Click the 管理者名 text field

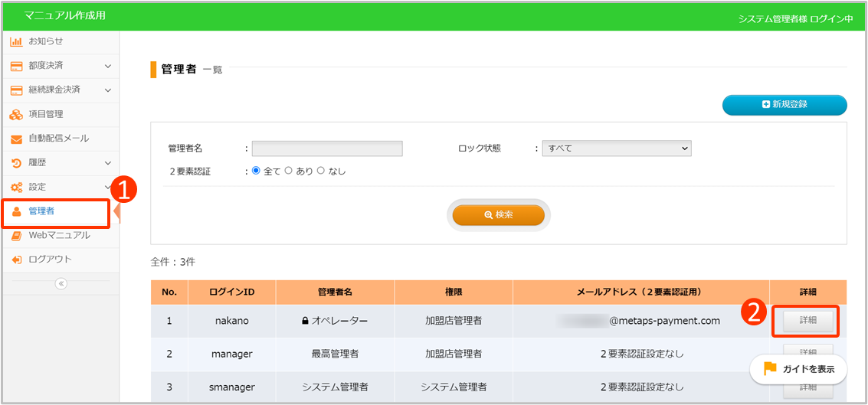click(x=327, y=149)
